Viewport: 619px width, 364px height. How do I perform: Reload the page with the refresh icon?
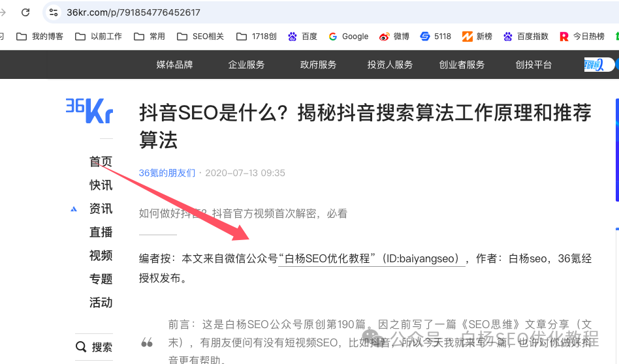25,12
